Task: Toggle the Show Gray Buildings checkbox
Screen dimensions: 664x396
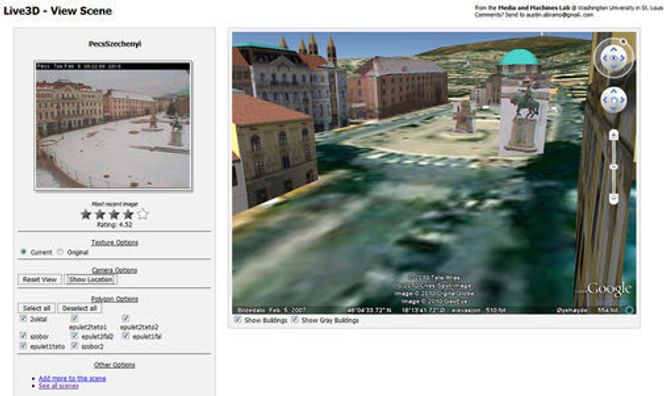Action: point(294,319)
